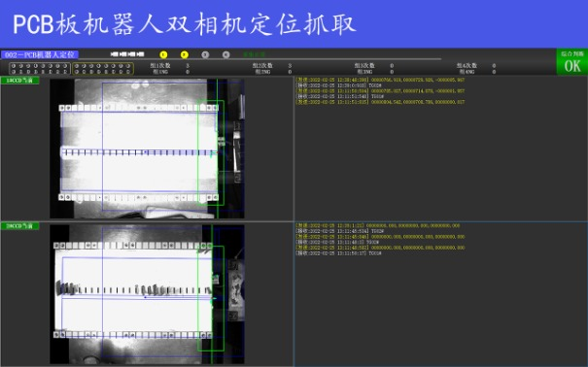The height and width of the screenshot is (367, 588).
Task: Open the 002-PCB机器人定位 project label
Action: (40, 54)
